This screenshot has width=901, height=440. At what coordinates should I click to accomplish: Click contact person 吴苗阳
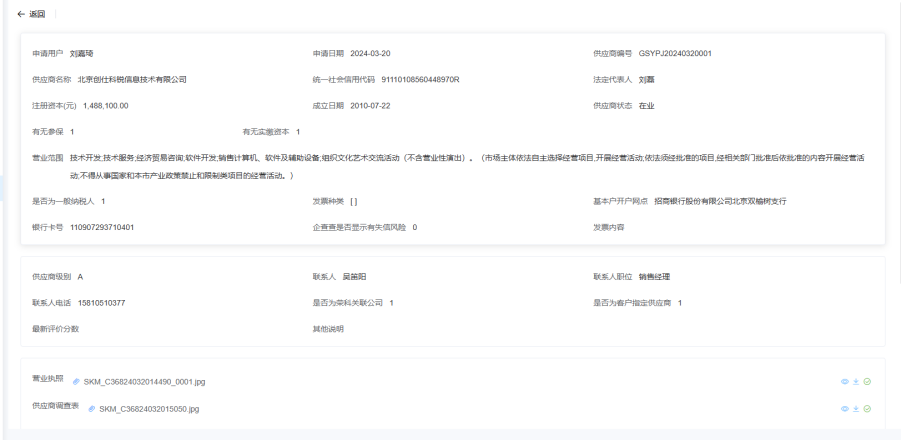pos(357,276)
